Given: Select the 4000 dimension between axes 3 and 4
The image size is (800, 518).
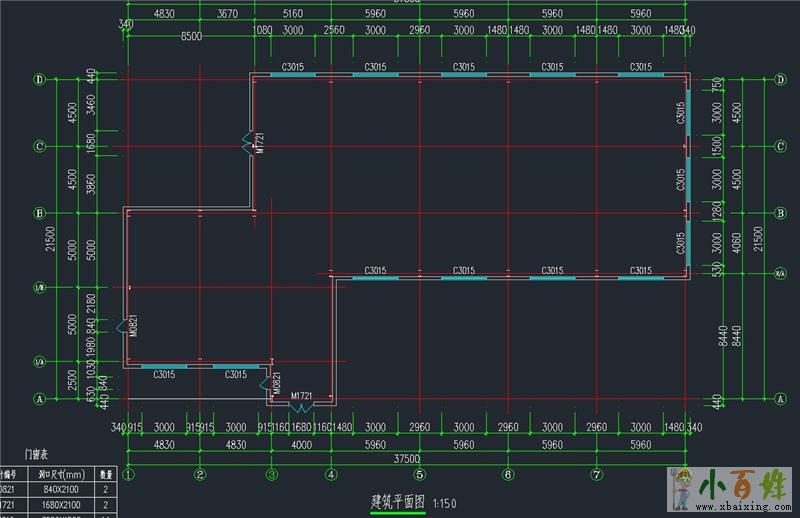Looking at the screenshot, I should pos(301,444).
